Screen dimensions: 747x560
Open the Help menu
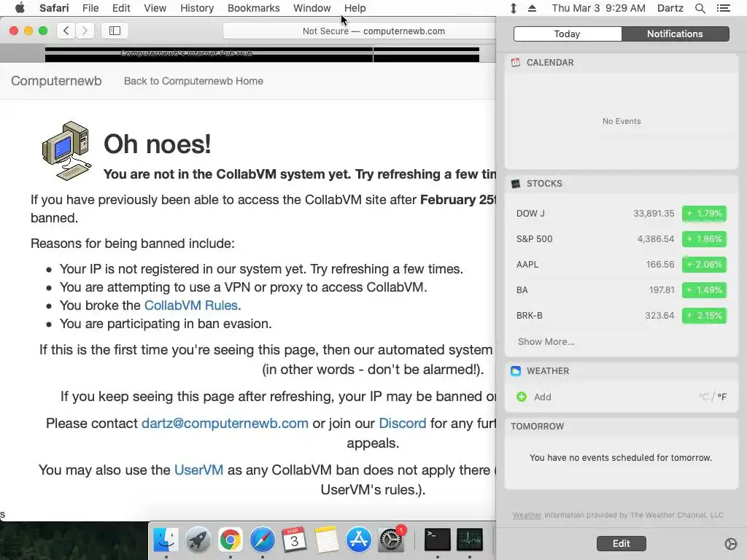click(355, 8)
